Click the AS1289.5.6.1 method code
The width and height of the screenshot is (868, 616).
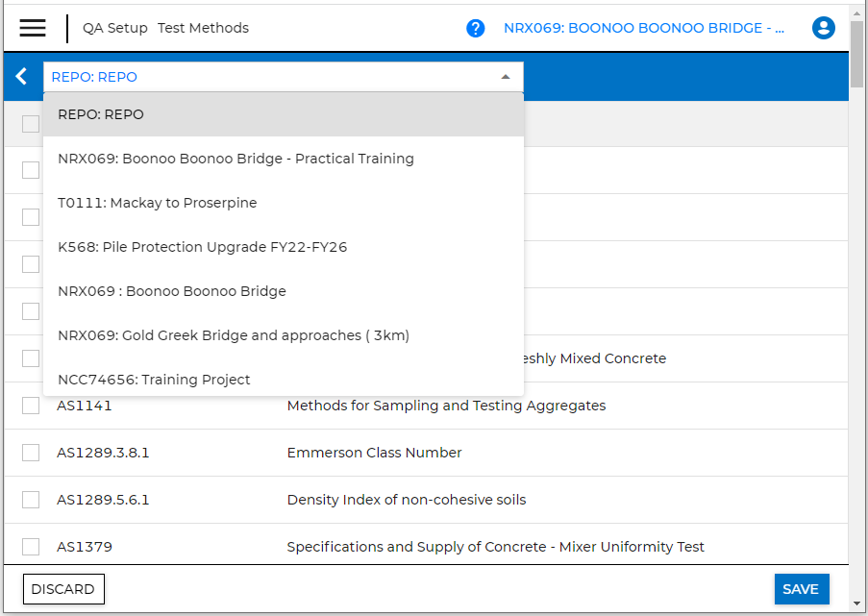(103, 500)
